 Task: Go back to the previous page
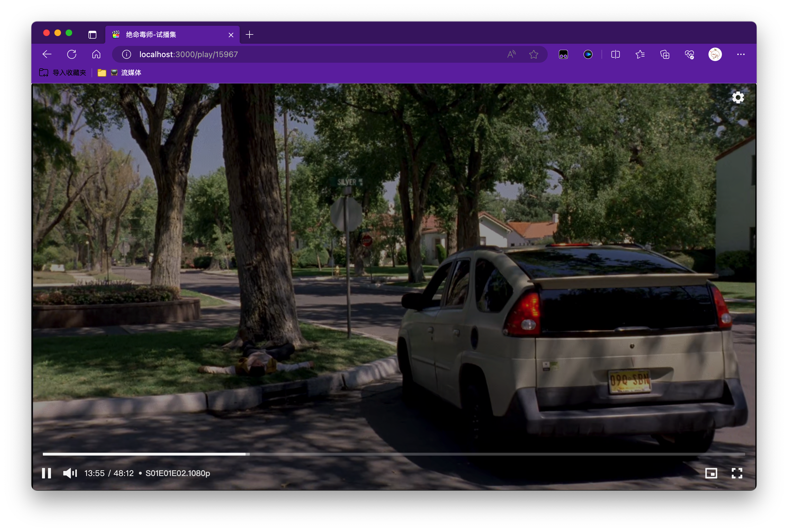(47, 54)
